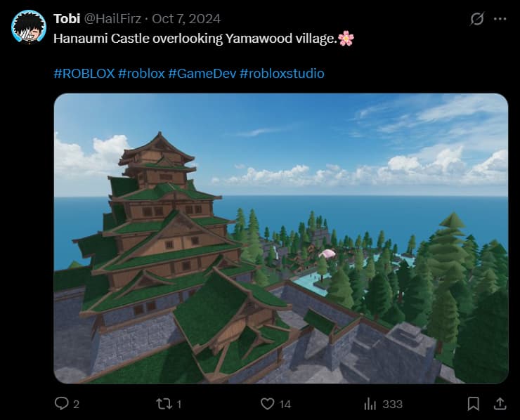The height and width of the screenshot is (420, 520).
Task: Click the Oct 7, 2024 timestamp
Action: pyautogui.click(x=186, y=19)
